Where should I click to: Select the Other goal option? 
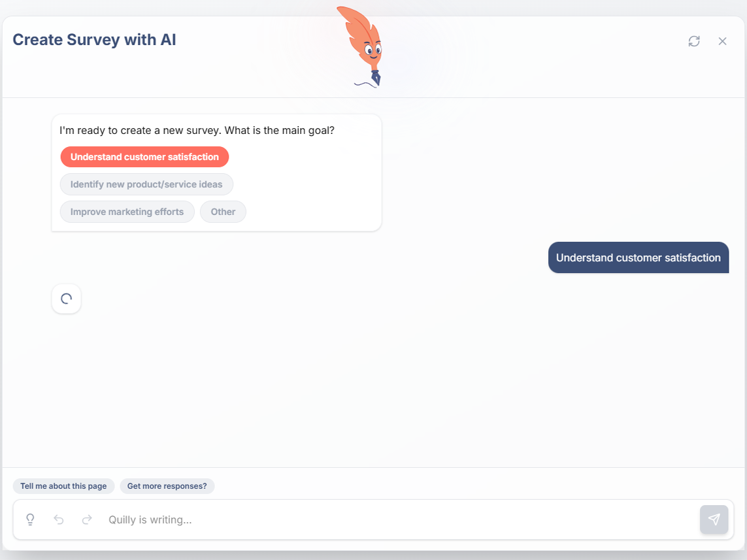223,212
